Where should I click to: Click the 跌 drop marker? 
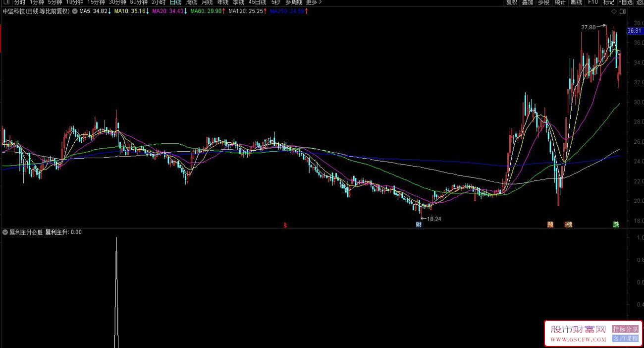616,225
